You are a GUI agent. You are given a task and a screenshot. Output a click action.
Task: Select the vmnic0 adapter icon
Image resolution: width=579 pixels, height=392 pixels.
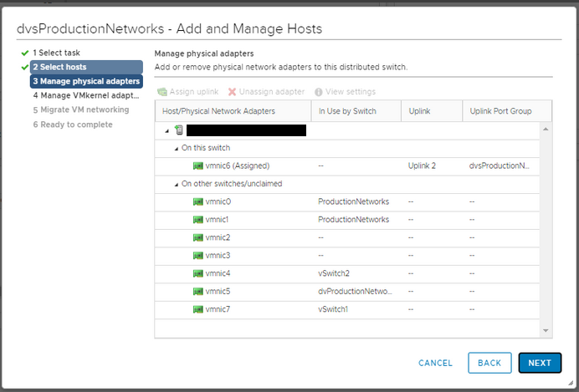click(x=198, y=201)
